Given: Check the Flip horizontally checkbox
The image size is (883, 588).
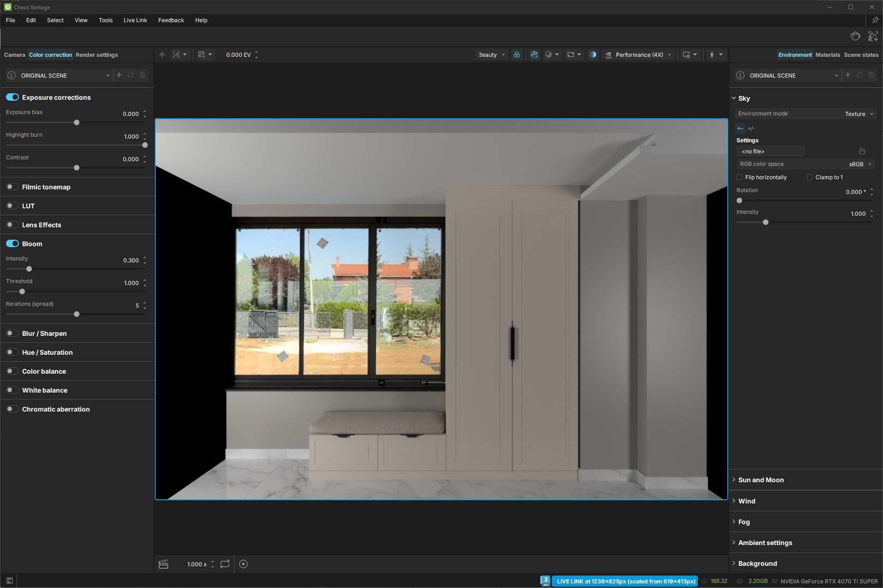Looking at the screenshot, I should (x=740, y=177).
